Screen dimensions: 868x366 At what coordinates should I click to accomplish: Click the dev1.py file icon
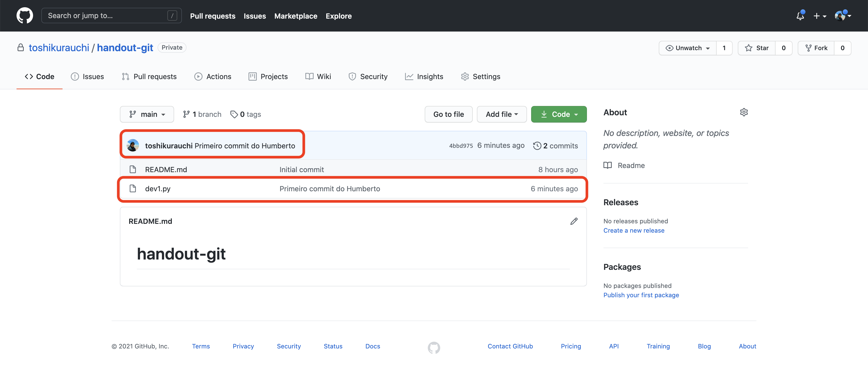pyautogui.click(x=133, y=188)
